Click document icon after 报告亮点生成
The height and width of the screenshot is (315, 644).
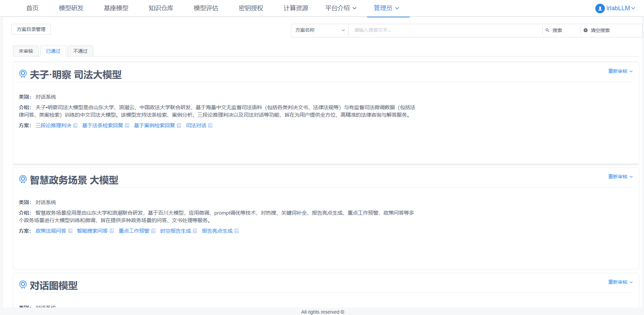[x=237, y=231]
